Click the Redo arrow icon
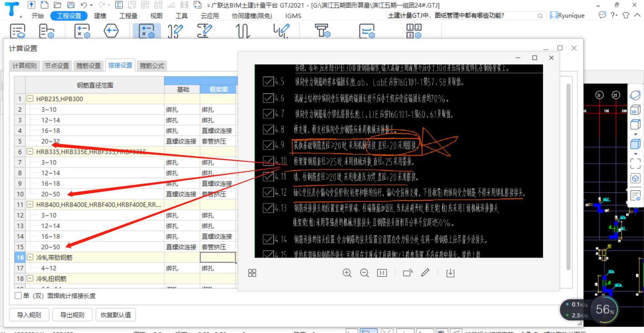 (x=102, y=5)
